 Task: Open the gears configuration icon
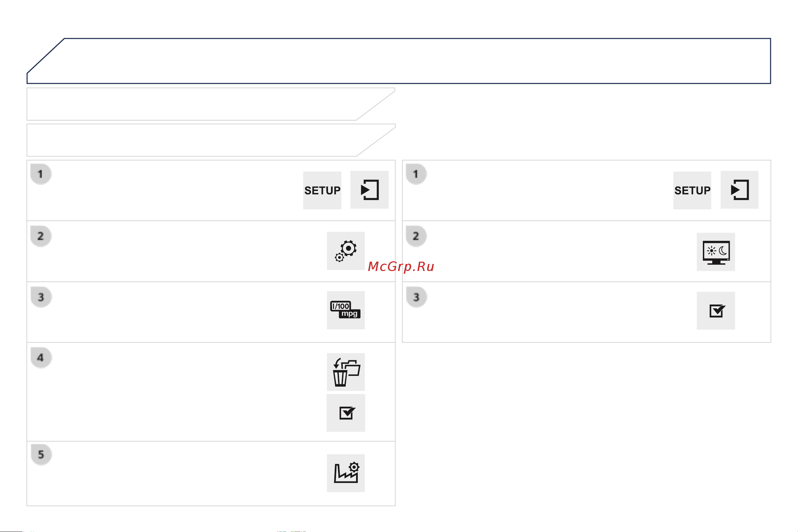click(x=345, y=251)
